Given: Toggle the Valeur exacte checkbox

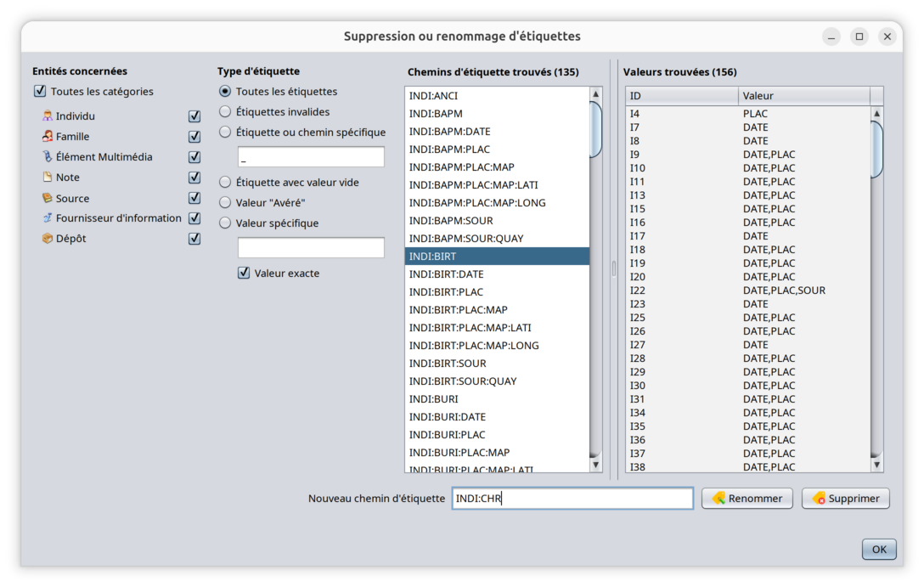Looking at the screenshot, I should (x=244, y=273).
